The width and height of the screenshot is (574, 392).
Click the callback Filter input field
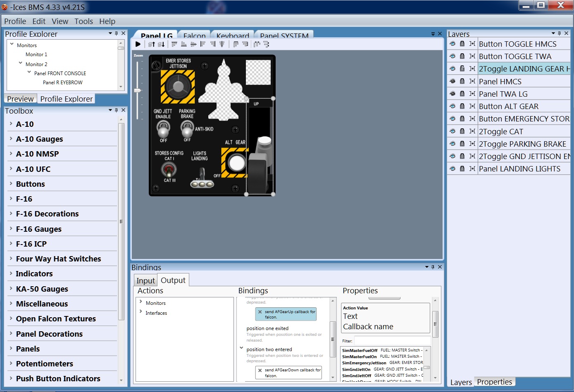[x=392, y=341]
